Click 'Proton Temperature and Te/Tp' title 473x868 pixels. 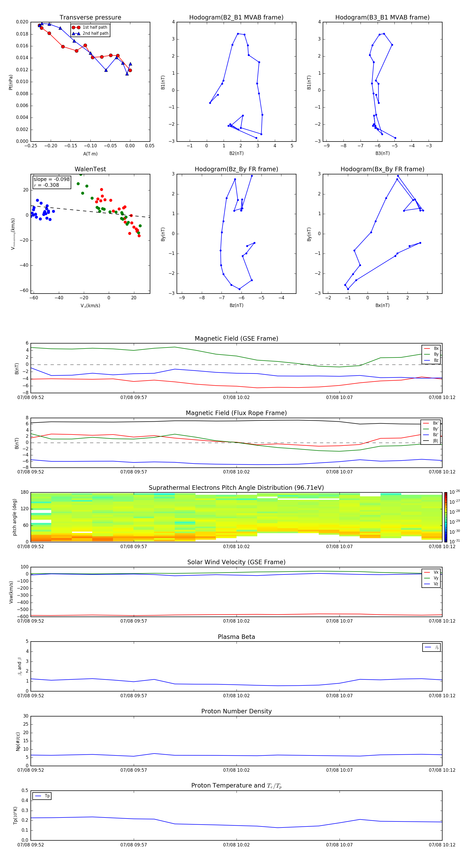236,786
